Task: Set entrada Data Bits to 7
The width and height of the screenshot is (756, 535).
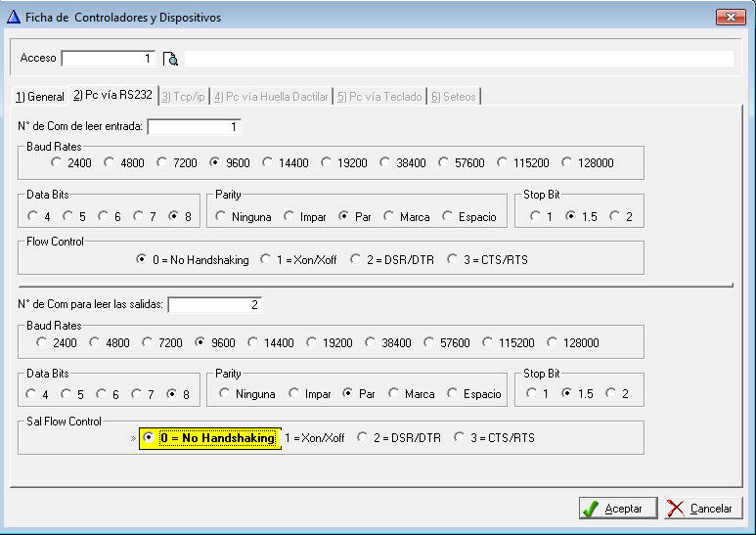Action: pyautogui.click(x=139, y=217)
